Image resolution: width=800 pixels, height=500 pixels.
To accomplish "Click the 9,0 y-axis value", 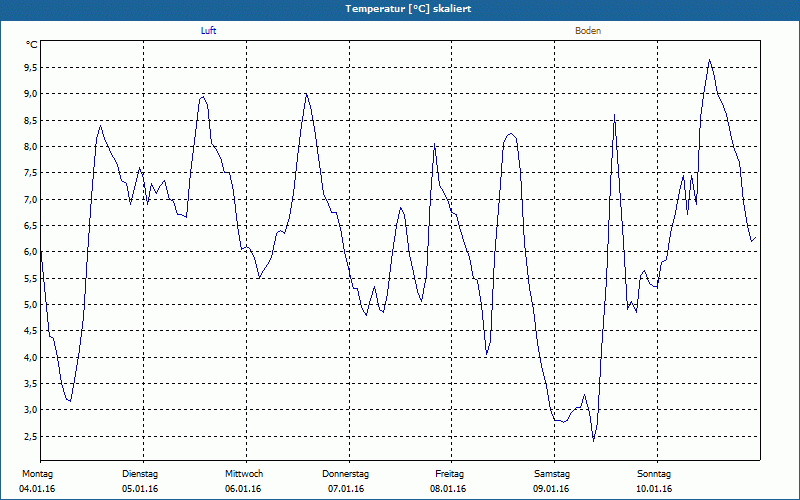I will click(32, 94).
